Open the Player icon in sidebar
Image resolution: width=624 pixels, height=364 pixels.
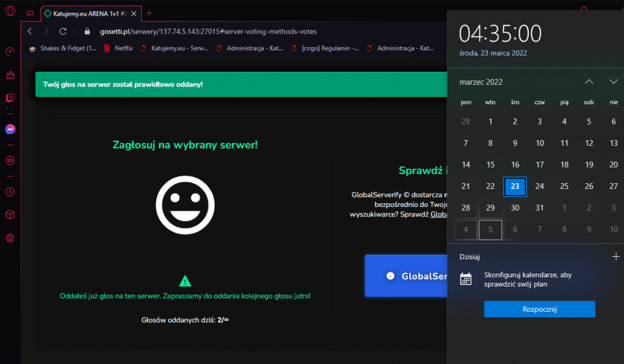point(10,161)
